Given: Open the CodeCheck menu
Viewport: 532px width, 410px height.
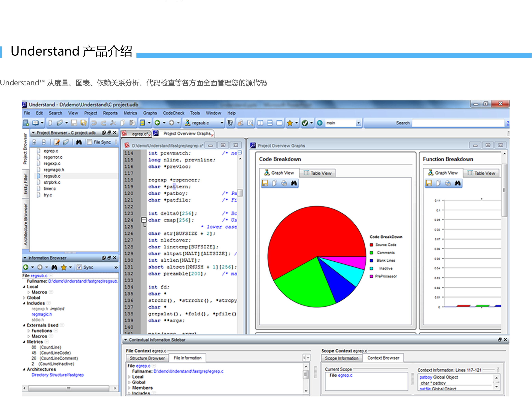Looking at the screenshot, I should click(x=173, y=113).
